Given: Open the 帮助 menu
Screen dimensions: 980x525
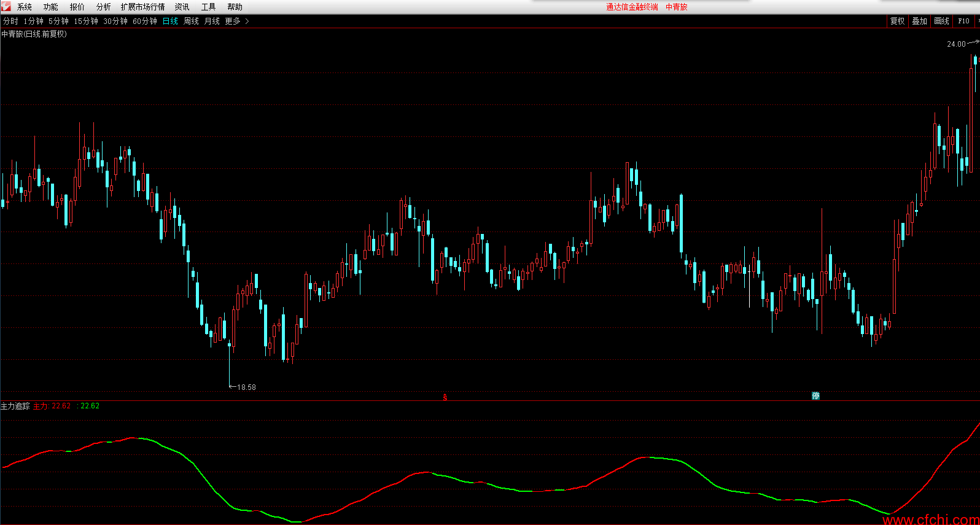Looking at the screenshot, I should 235,7.
